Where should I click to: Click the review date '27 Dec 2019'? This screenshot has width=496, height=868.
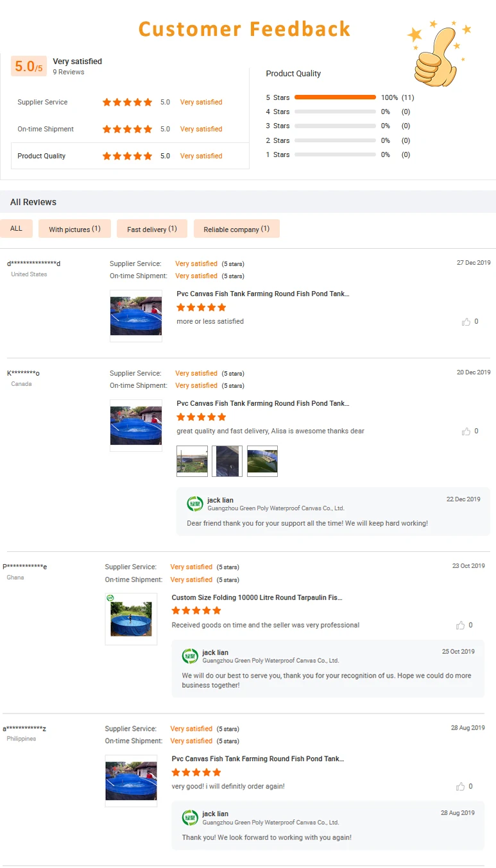click(474, 263)
